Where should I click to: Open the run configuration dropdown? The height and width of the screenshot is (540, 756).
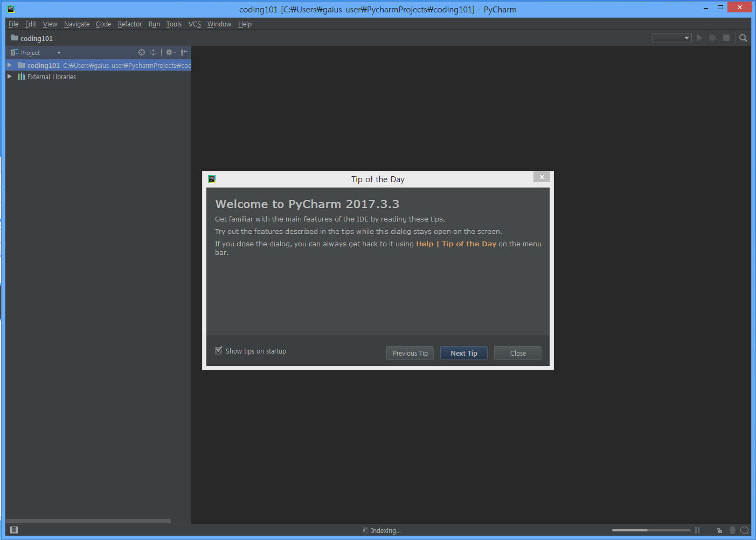tap(671, 38)
